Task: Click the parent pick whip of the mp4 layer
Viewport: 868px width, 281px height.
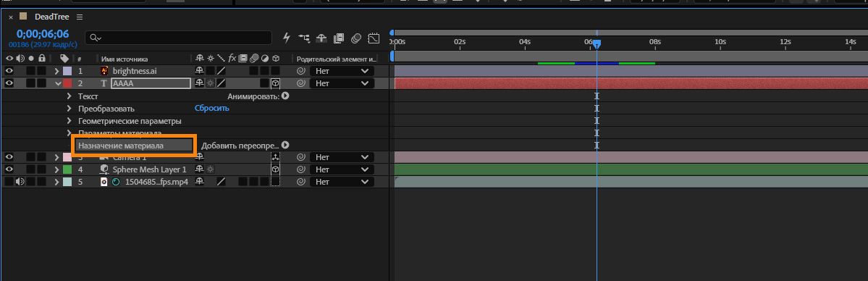Action: coord(301,182)
